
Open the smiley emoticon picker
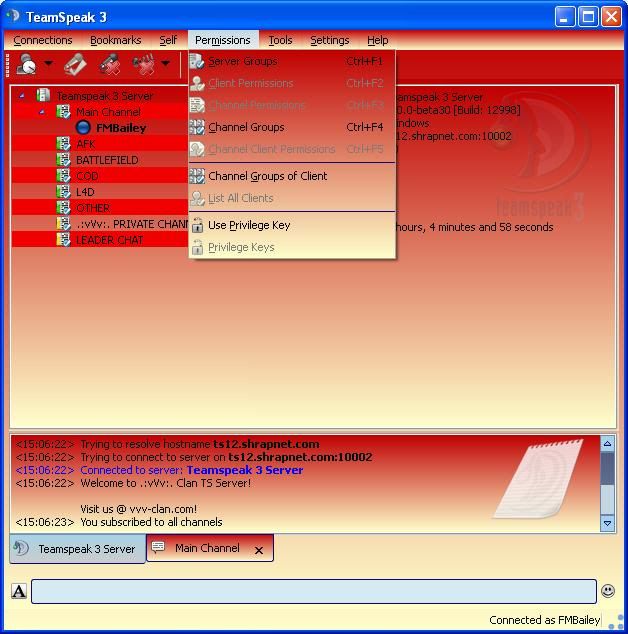tap(608, 591)
